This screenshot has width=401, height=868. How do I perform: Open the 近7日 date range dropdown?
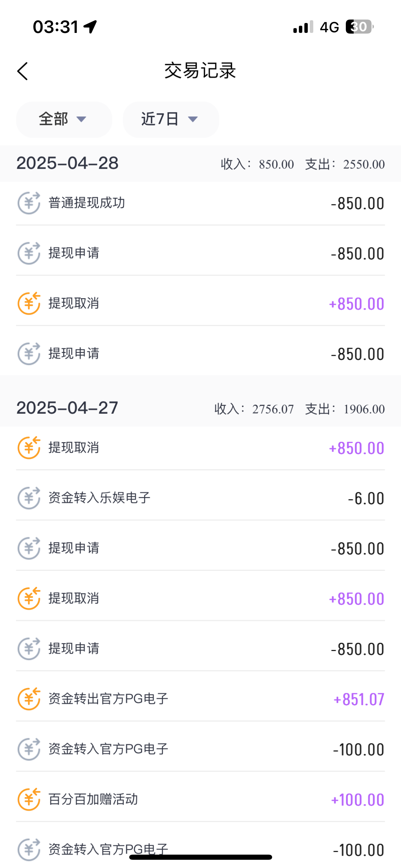coord(170,119)
